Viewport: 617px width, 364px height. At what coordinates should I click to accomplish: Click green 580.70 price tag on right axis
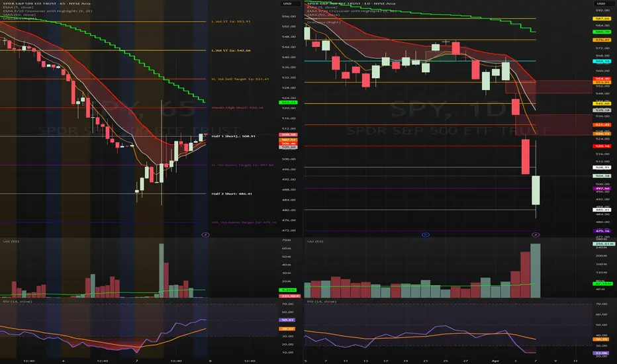pyautogui.click(x=602, y=32)
